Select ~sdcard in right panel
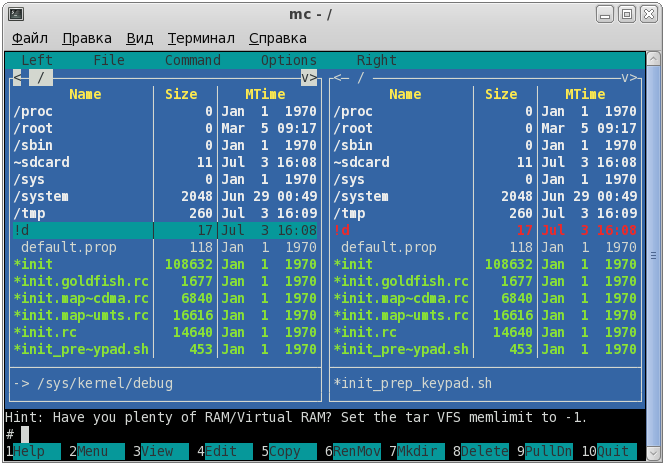Image resolution: width=665 pixels, height=464 pixels. [485, 162]
